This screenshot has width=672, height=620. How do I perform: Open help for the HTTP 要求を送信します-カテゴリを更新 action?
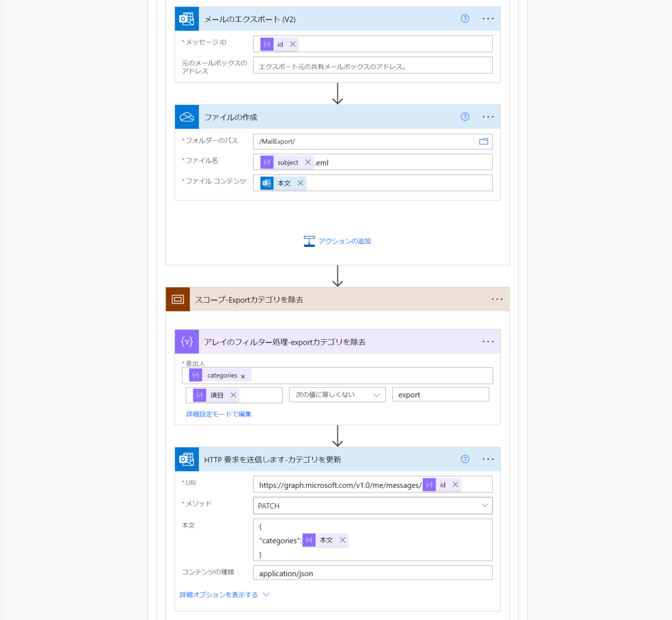pos(465,459)
